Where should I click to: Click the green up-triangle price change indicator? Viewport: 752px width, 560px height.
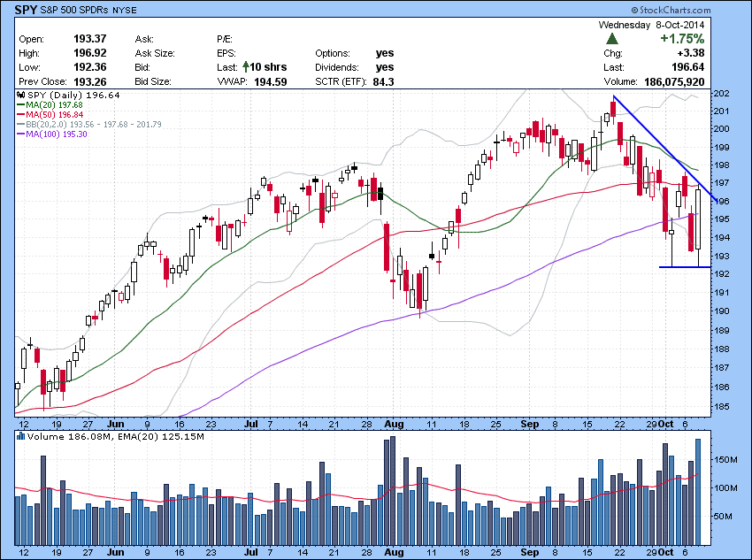(611, 39)
